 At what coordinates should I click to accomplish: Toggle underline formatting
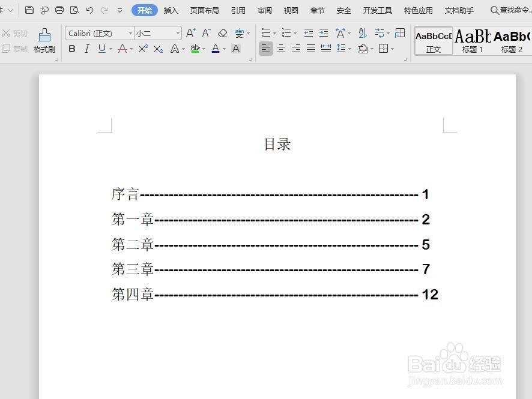[x=102, y=49]
